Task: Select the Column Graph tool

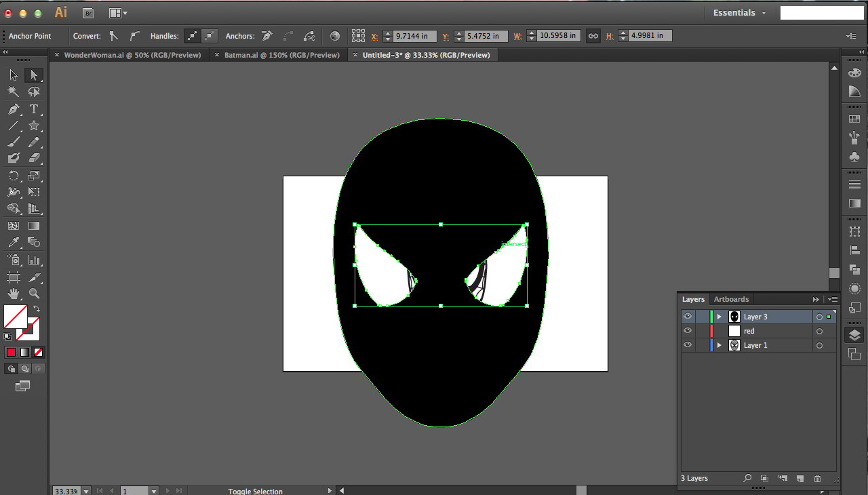Action: tap(33, 260)
